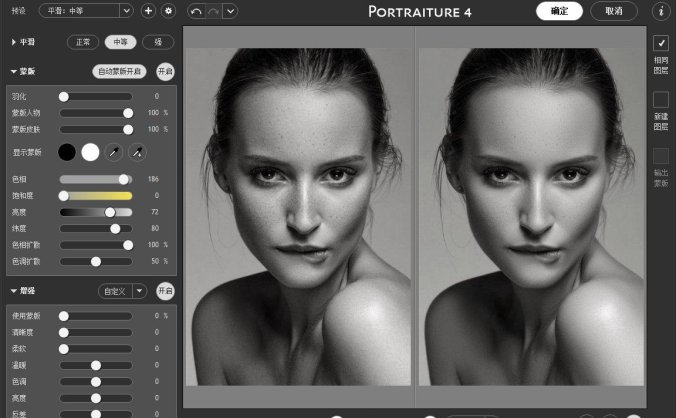
Task: Click the 温暖 slider handle
Action: [96, 365]
